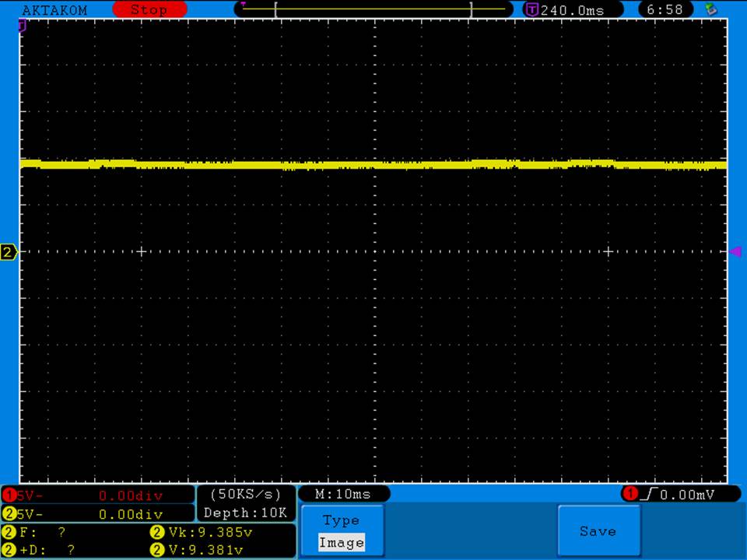The height and width of the screenshot is (560, 747).
Task: Click the T icon beside 240.0ms
Action: 532,10
